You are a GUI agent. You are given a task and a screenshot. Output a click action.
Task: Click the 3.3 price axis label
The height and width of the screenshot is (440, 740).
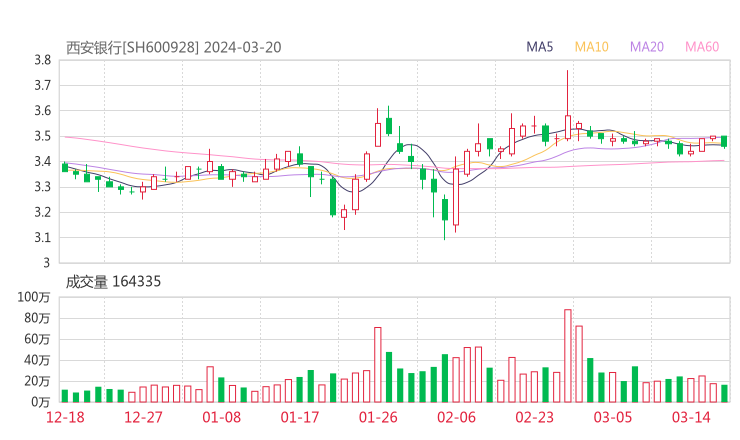[42, 187]
